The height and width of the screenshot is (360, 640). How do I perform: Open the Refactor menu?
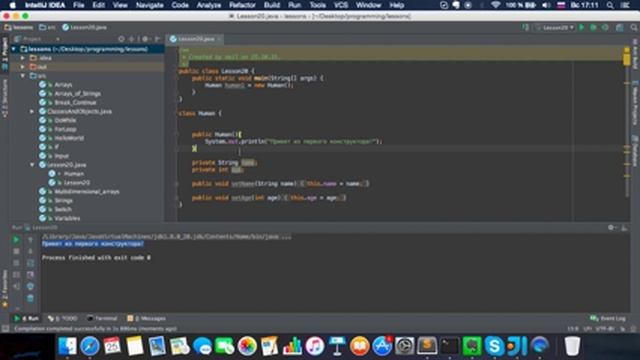tap(242, 5)
